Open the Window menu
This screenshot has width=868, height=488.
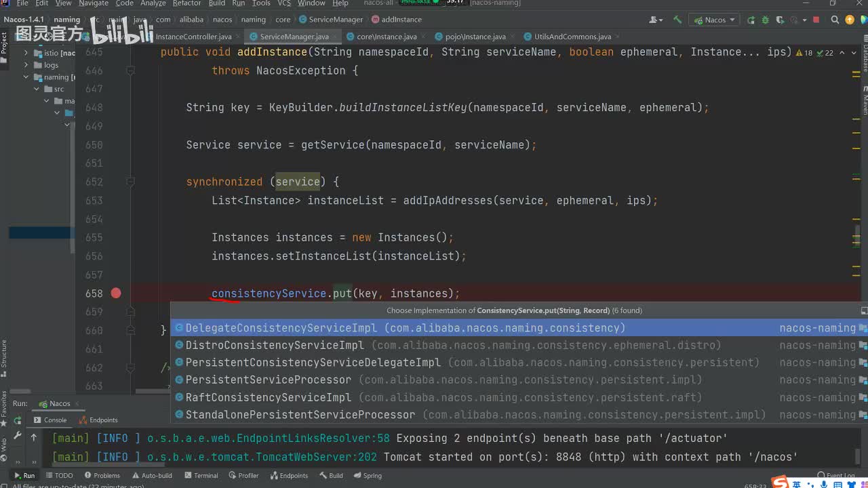311,3
